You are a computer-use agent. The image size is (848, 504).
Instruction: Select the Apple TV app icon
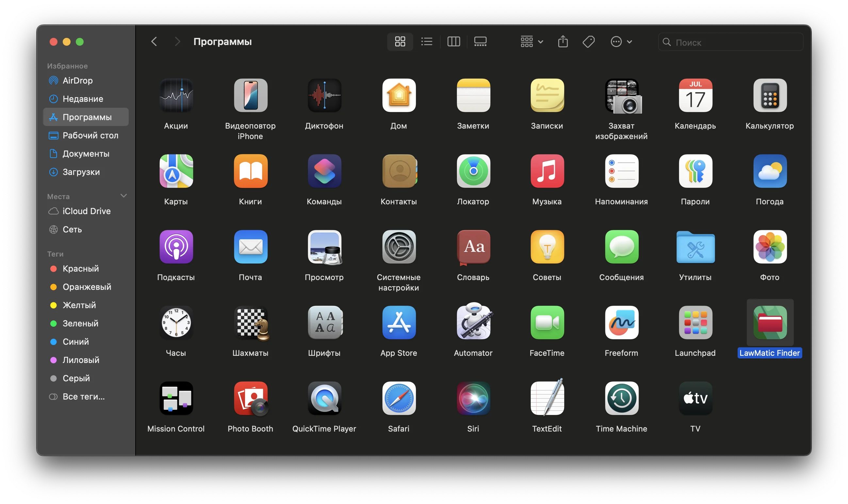point(696,398)
